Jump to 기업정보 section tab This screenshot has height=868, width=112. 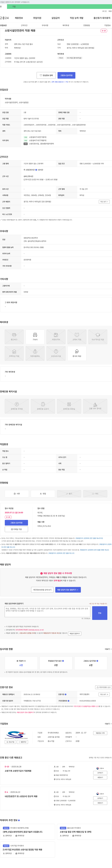point(107,25)
